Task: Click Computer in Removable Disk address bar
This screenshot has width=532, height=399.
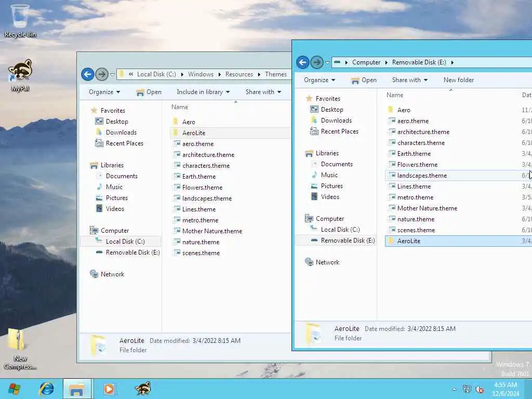Action: pos(366,62)
